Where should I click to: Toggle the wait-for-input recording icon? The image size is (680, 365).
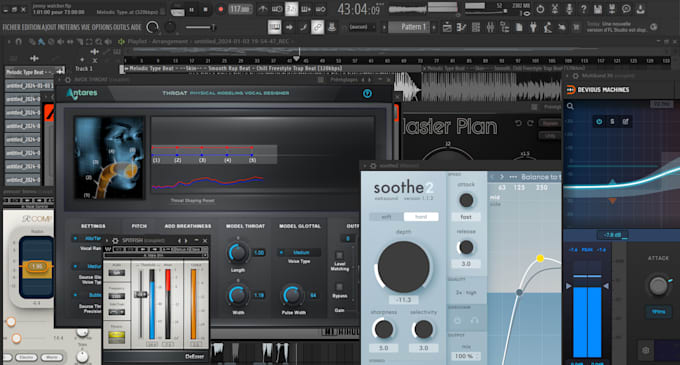(277, 9)
